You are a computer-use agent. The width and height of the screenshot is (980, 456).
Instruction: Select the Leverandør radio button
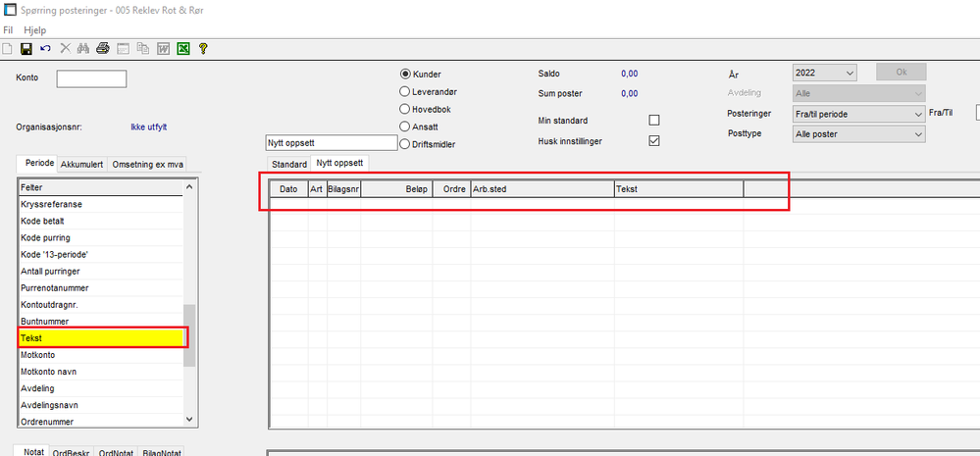[405, 91]
